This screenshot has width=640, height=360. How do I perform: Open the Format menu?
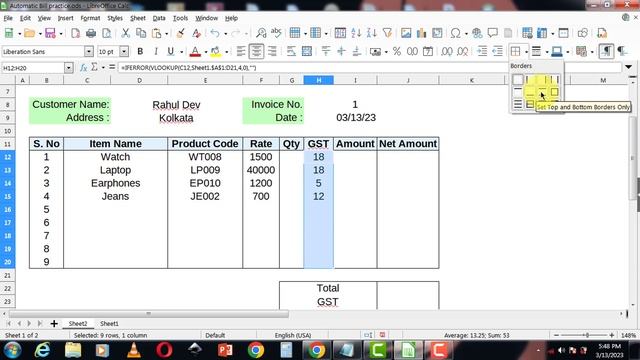pyautogui.click(x=90, y=18)
